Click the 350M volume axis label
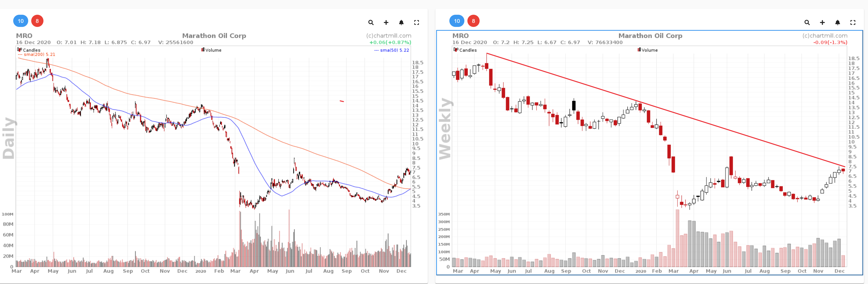This screenshot has height=284, width=868. coord(444,214)
